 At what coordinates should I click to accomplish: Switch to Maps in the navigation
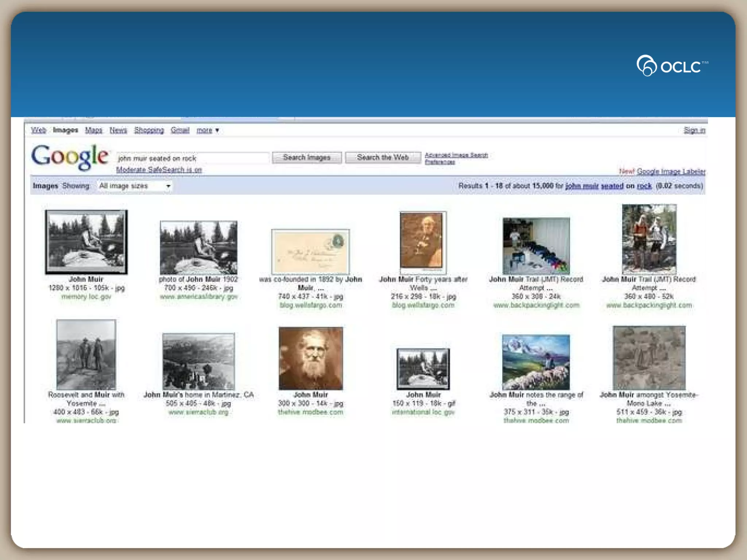pos(93,130)
